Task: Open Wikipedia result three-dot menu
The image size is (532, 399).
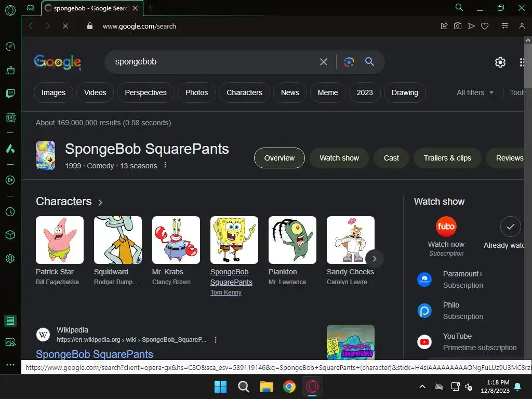Action: pyautogui.click(x=216, y=340)
